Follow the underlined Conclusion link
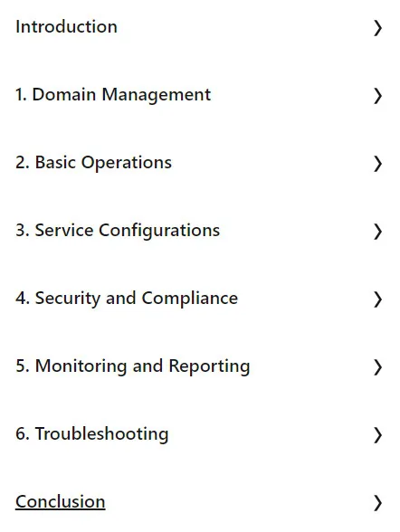Screen dimensions: 400x532 click(61, 502)
